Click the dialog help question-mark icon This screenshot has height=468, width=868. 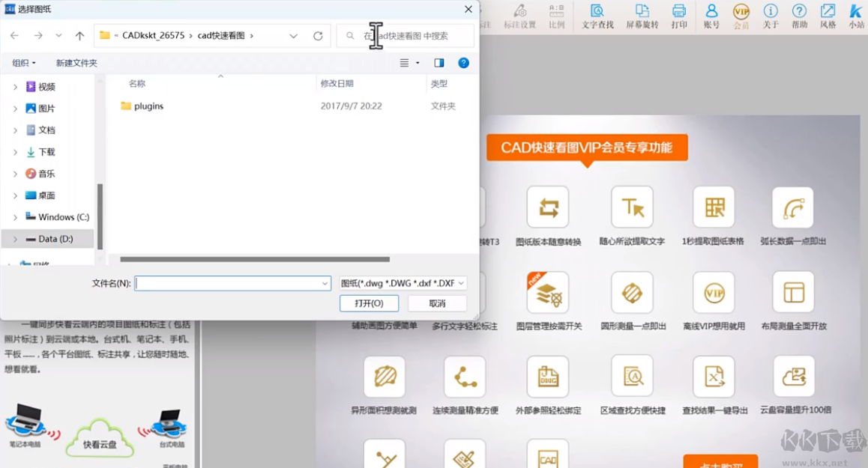point(463,63)
